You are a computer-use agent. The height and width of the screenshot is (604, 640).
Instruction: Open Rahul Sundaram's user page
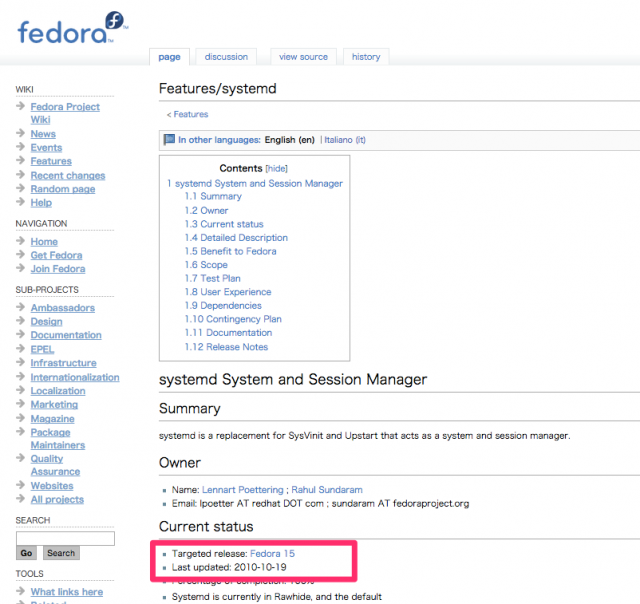327,490
